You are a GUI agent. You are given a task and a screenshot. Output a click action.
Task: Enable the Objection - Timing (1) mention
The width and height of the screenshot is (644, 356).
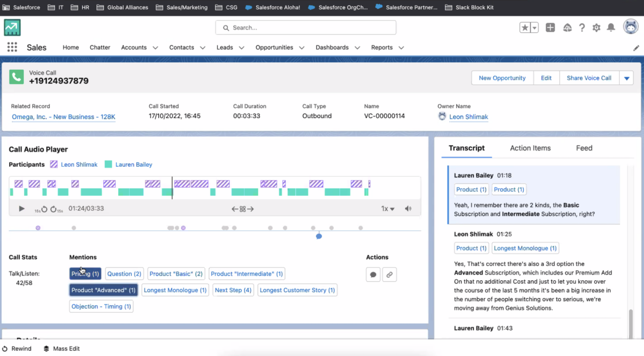101,306
